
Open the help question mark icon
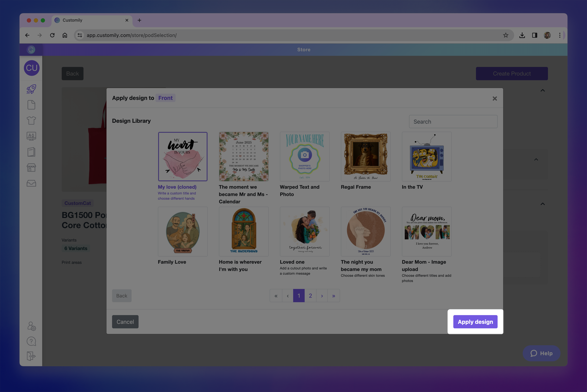point(31,341)
